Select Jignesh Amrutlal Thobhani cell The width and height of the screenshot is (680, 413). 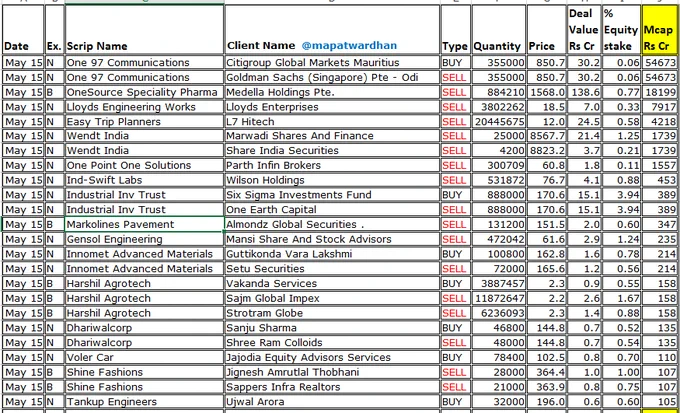pyautogui.click(x=332, y=372)
